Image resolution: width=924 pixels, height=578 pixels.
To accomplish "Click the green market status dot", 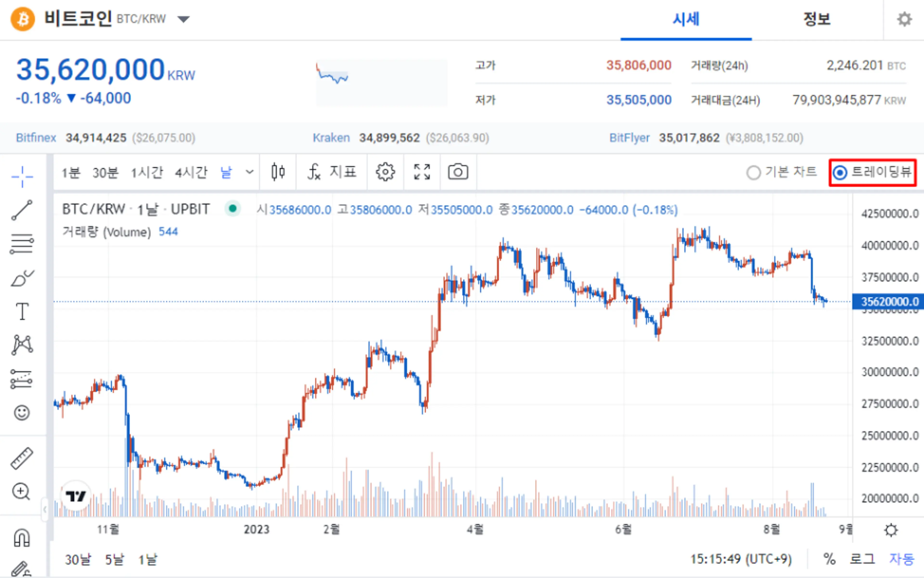I will click(x=232, y=209).
